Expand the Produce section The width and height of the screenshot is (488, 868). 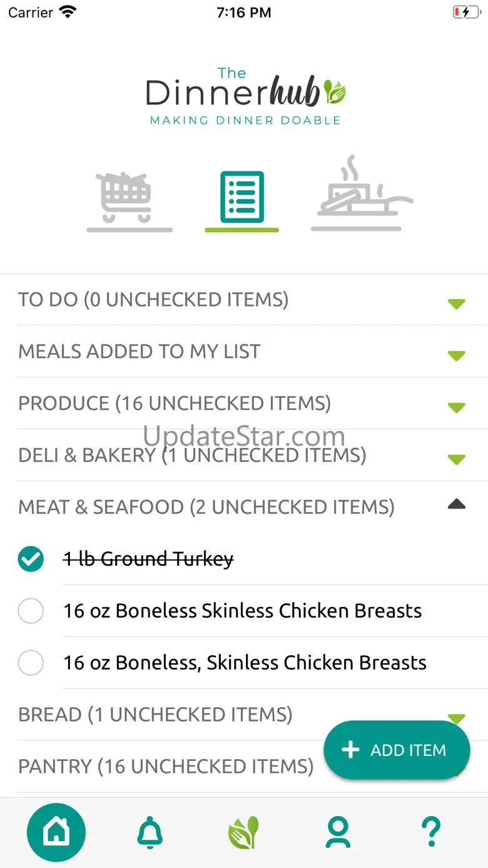456,407
